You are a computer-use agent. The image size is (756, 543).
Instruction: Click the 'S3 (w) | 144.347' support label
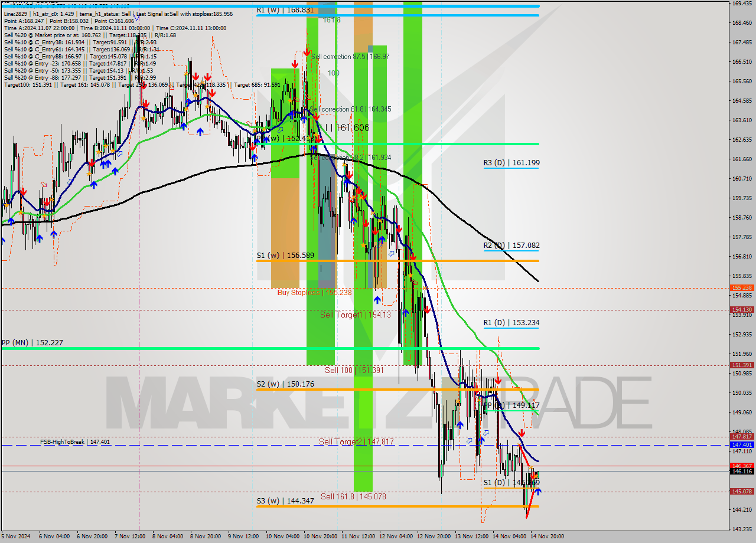(285, 501)
